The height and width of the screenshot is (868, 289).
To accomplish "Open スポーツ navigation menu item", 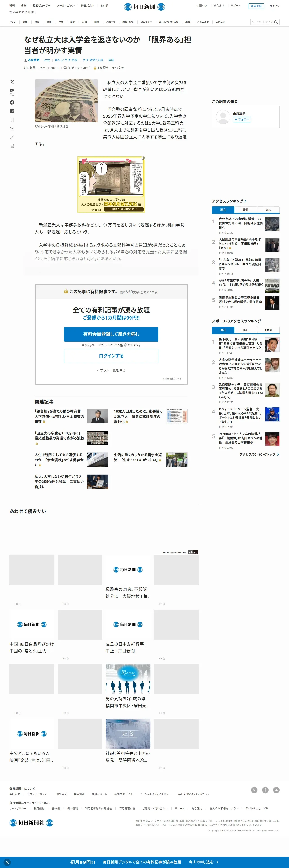I will tap(111, 22).
